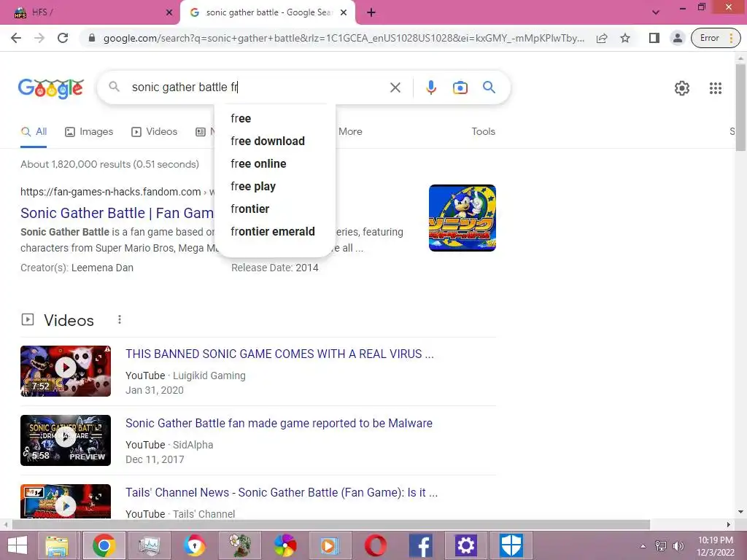This screenshot has width=747, height=560.
Task: Click the Sonic Gather Battle result thumbnail
Action: (x=462, y=218)
